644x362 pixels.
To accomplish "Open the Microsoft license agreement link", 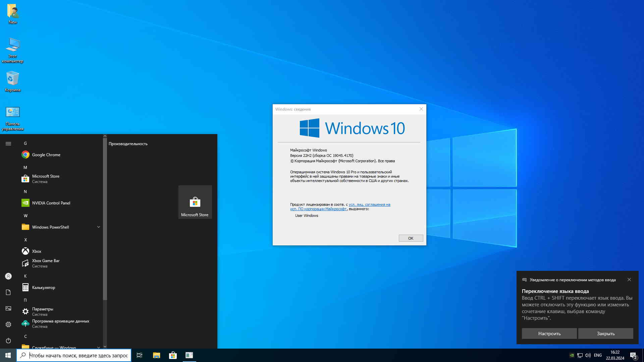I will pyautogui.click(x=369, y=205).
